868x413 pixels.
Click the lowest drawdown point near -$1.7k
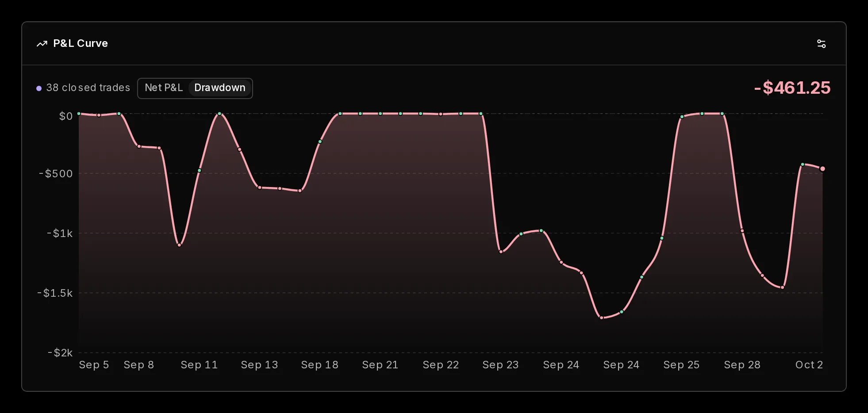[x=602, y=317]
